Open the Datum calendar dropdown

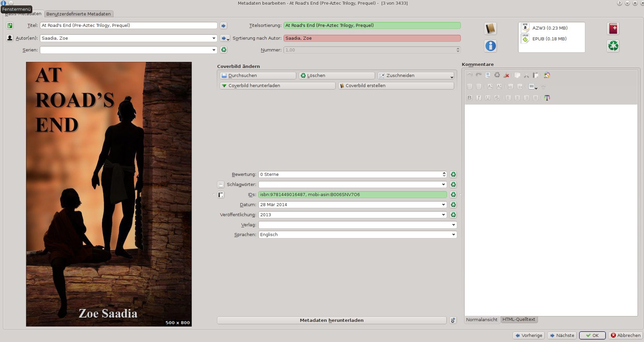click(443, 205)
